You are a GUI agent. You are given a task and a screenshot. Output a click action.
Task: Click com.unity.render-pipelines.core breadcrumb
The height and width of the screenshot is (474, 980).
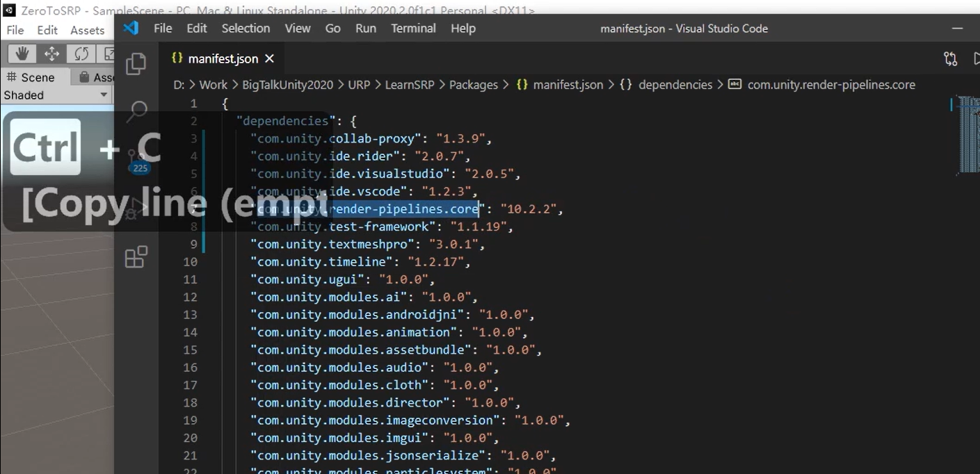coord(823,85)
